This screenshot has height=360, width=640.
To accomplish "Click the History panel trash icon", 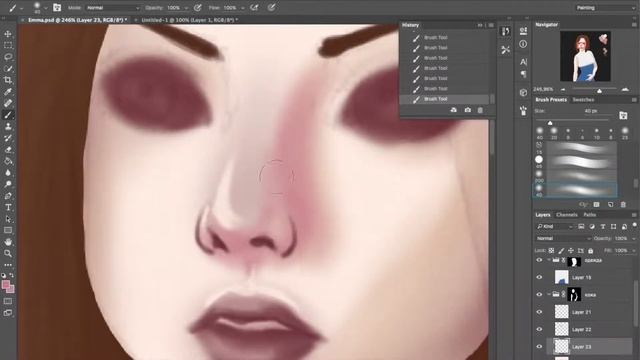I will (x=480, y=110).
